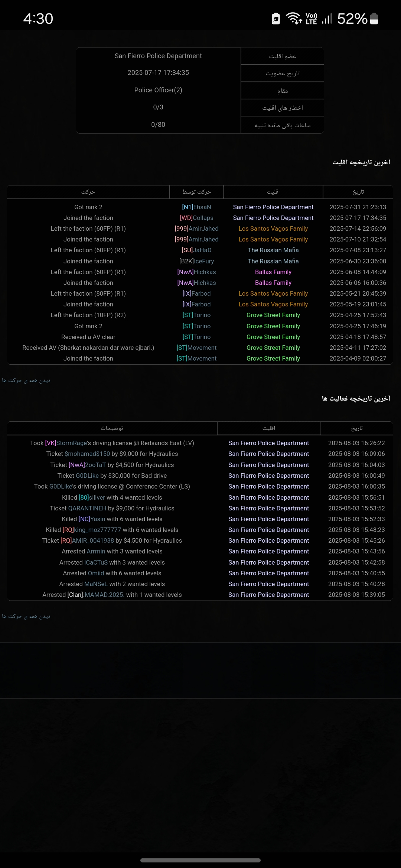
Task: Tap the آخرین تاریخچه اقلیت section heading
Action: (x=361, y=162)
